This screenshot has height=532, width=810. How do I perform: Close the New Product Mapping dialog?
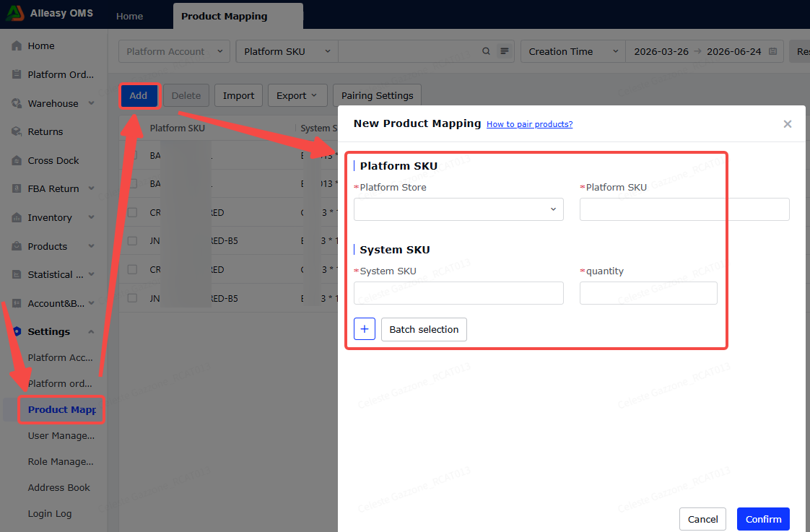pyautogui.click(x=788, y=124)
